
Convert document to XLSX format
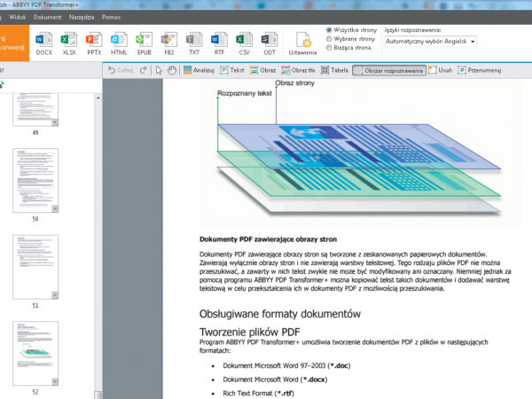[69, 43]
